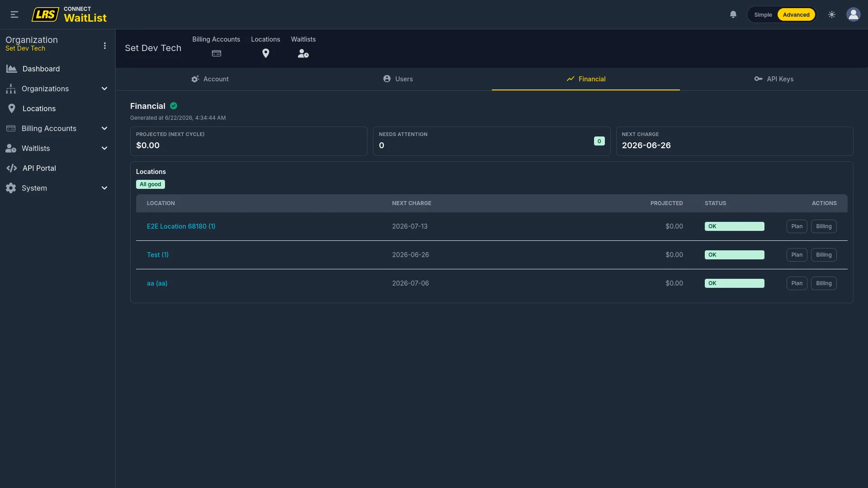Switch to the API Keys tab
Screen dimensions: 868x488
pyautogui.click(x=774, y=79)
